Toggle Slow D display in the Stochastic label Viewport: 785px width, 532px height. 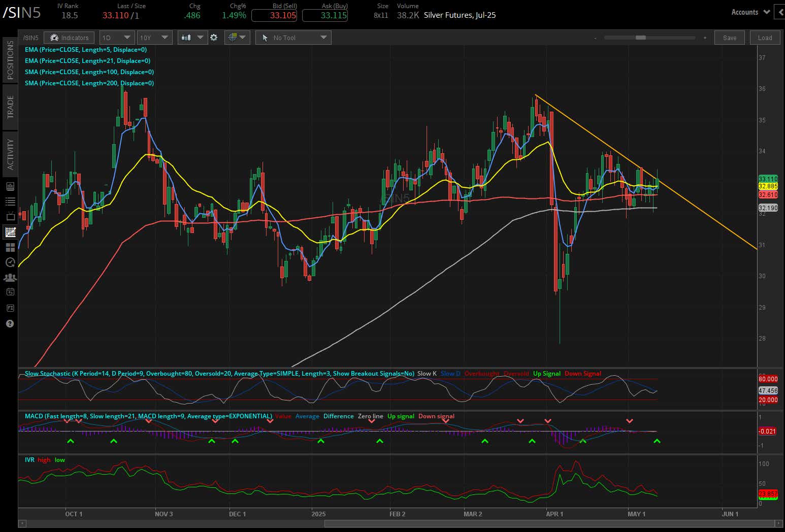pyautogui.click(x=450, y=373)
